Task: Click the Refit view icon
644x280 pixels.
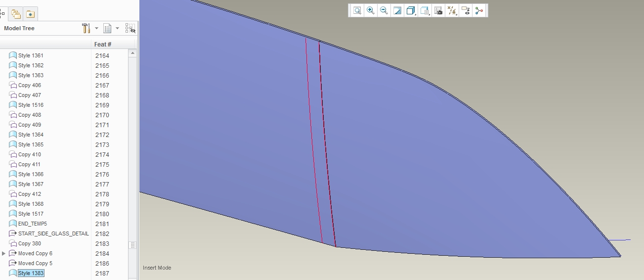Action: (x=357, y=10)
